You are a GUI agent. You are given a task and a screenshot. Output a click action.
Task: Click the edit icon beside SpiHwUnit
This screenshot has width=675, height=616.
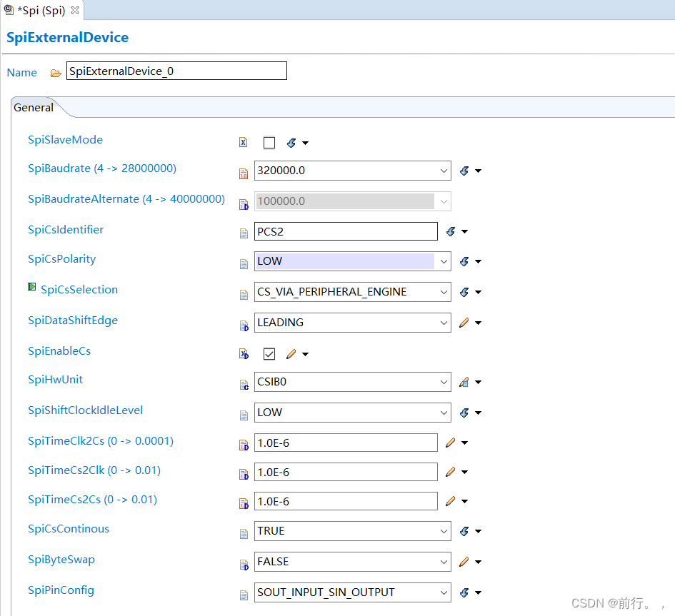pos(464,382)
